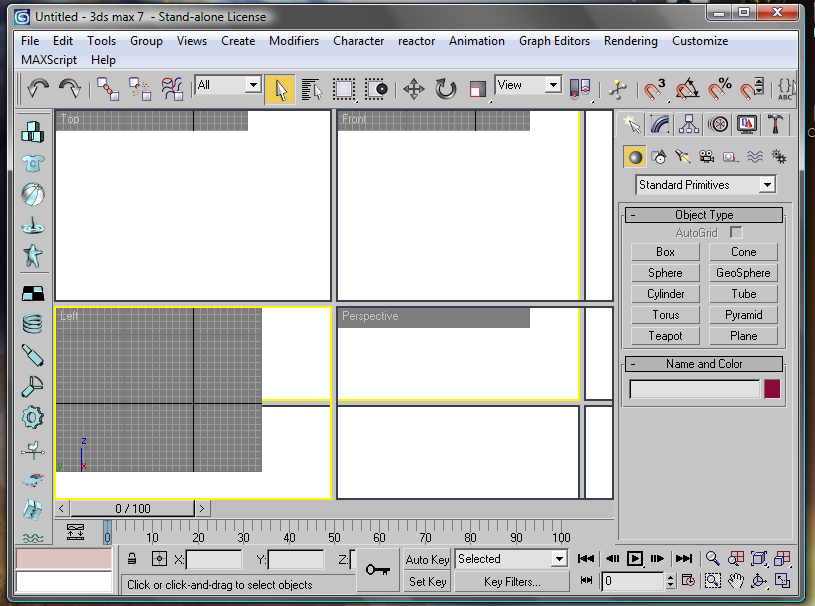Click the Teapot primitive button

665,336
